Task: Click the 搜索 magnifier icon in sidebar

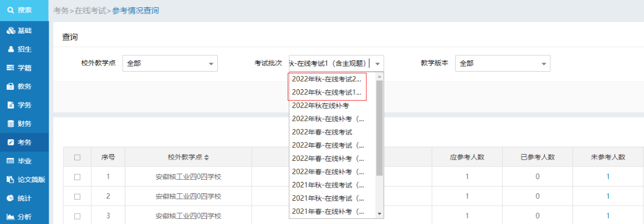Action: 11,10
